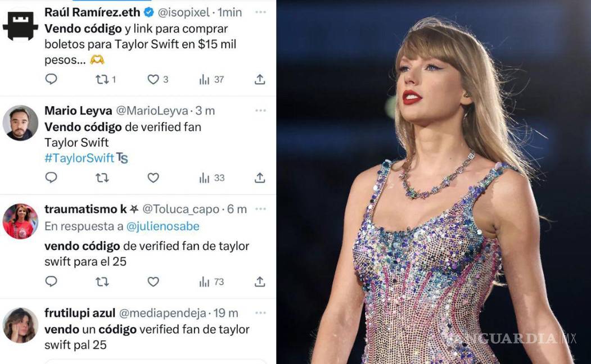Viewport: 591px width, 364px height.
Task: Open frutilupi azul's profile avatar
Action: click(20, 325)
